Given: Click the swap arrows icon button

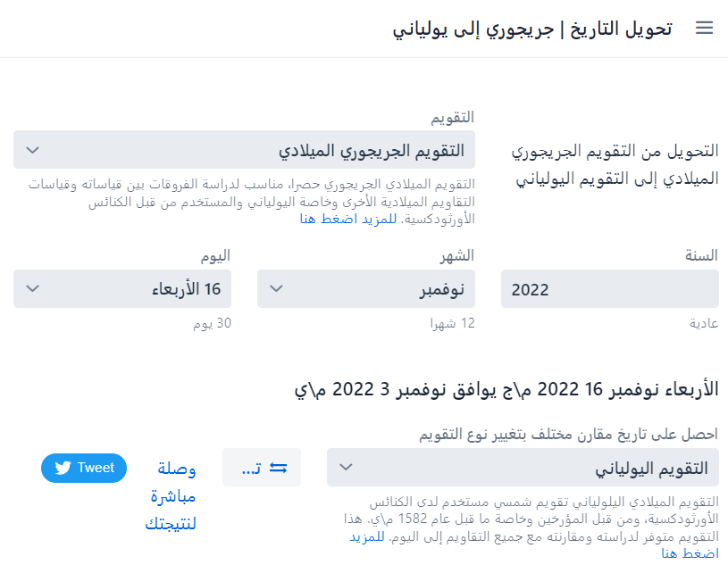Looking at the screenshot, I should tap(278, 468).
